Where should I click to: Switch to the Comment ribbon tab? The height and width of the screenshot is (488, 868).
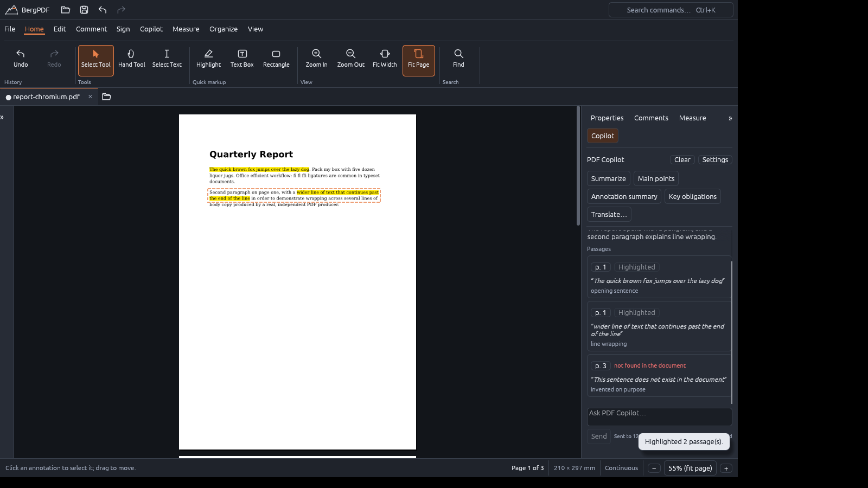point(91,29)
